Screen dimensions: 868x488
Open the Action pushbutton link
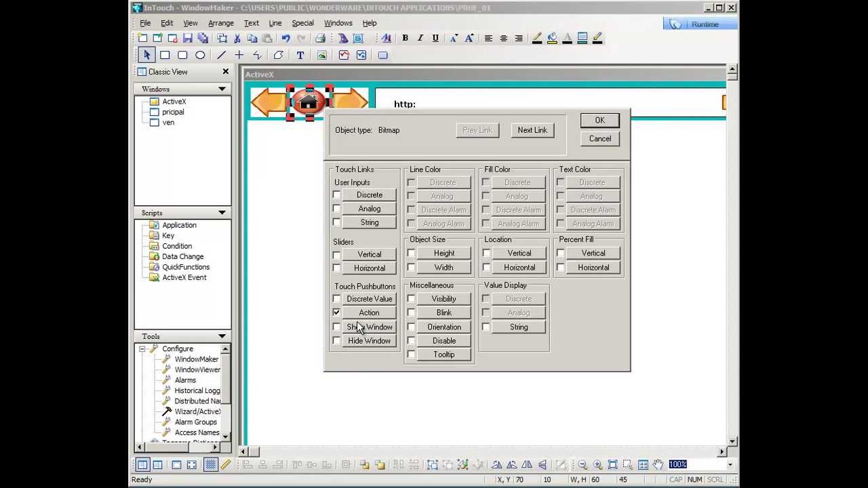tap(369, 312)
